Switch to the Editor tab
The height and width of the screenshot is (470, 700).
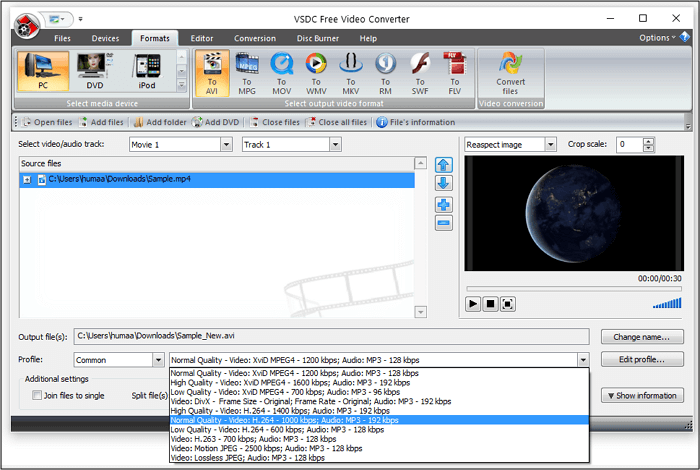click(x=202, y=38)
